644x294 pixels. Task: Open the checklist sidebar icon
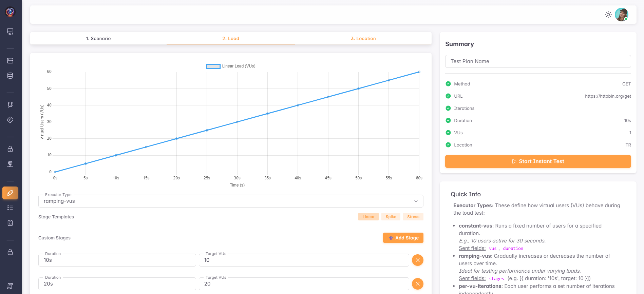pos(10,208)
